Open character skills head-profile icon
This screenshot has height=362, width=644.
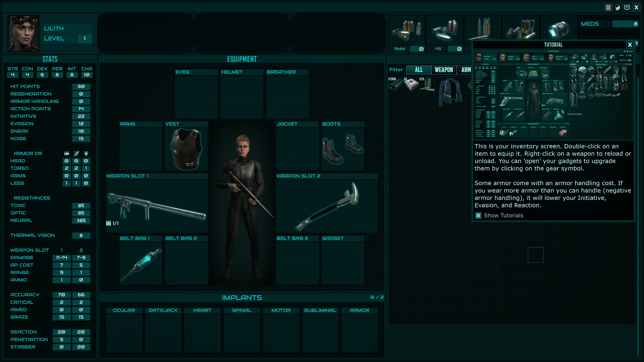coord(617,7)
